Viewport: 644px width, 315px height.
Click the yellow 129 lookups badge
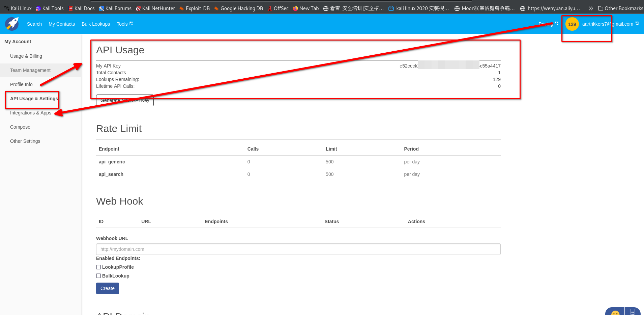[572, 24]
